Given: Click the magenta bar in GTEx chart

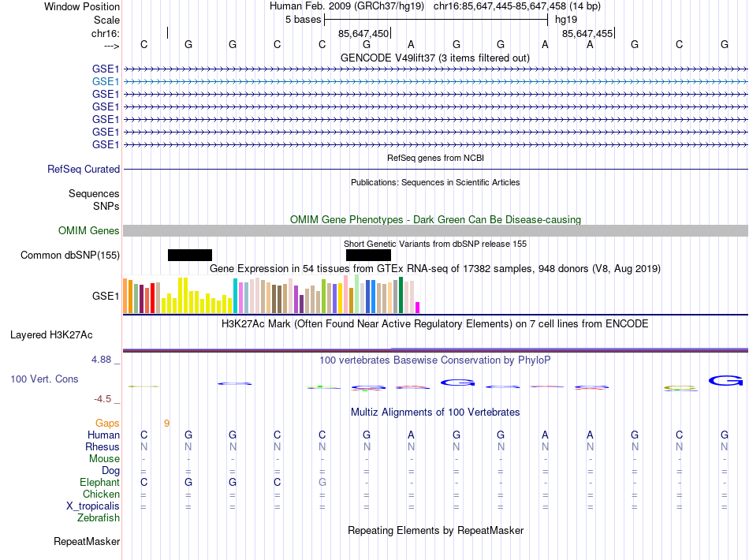Looking at the screenshot, I should coord(418,308).
